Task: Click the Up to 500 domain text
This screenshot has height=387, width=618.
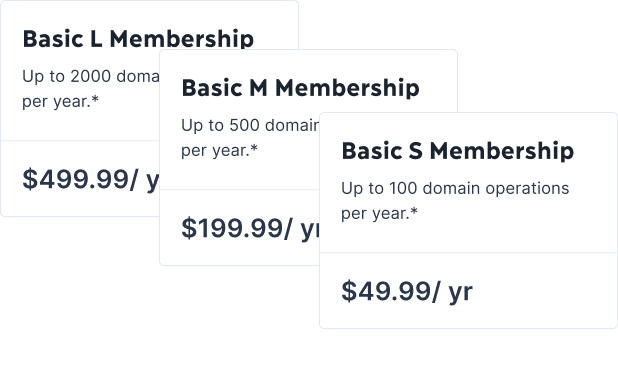Action: coord(250,125)
